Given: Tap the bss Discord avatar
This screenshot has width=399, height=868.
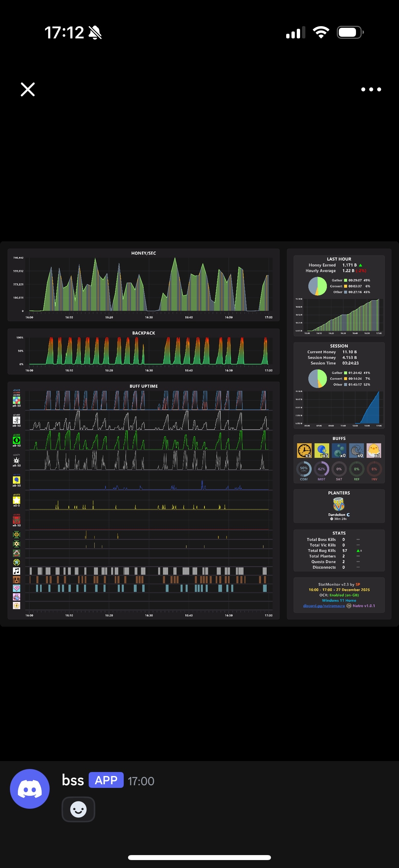Looking at the screenshot, I should 30,789.
